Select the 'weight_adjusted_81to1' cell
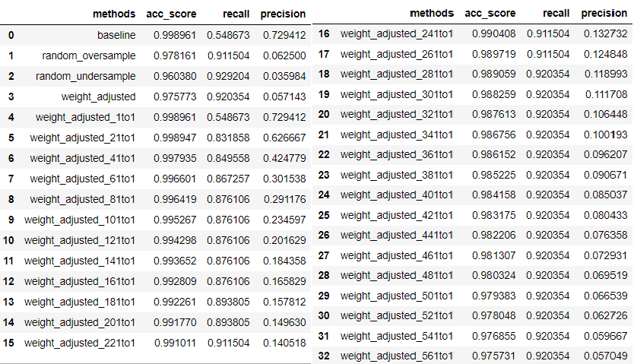Viewport: 634px width, 364px height. pyautogui.click(x=83, y=200)
